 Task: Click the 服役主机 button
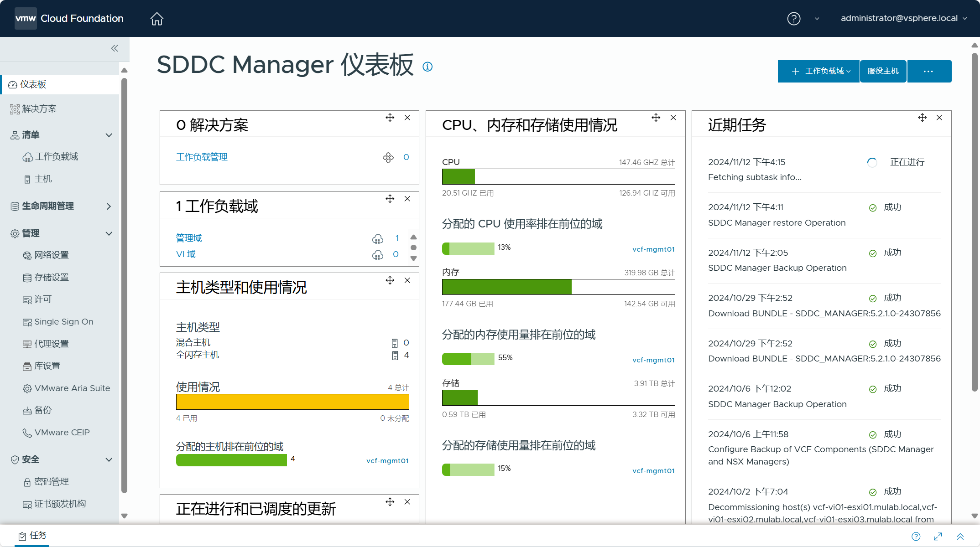tap(883, 71)
